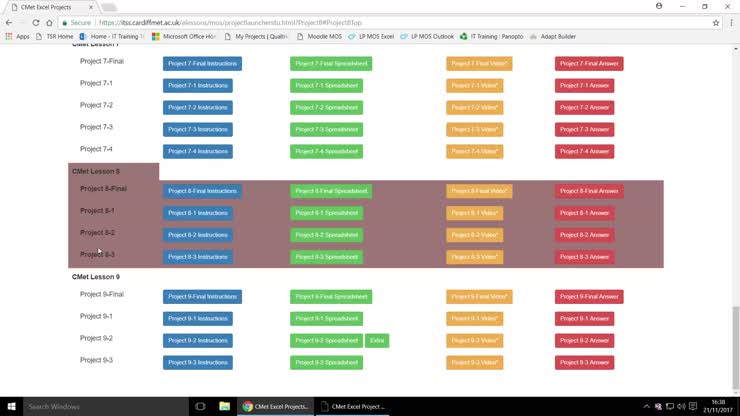Open the Chrome three-dot menu

pos(731,23)
